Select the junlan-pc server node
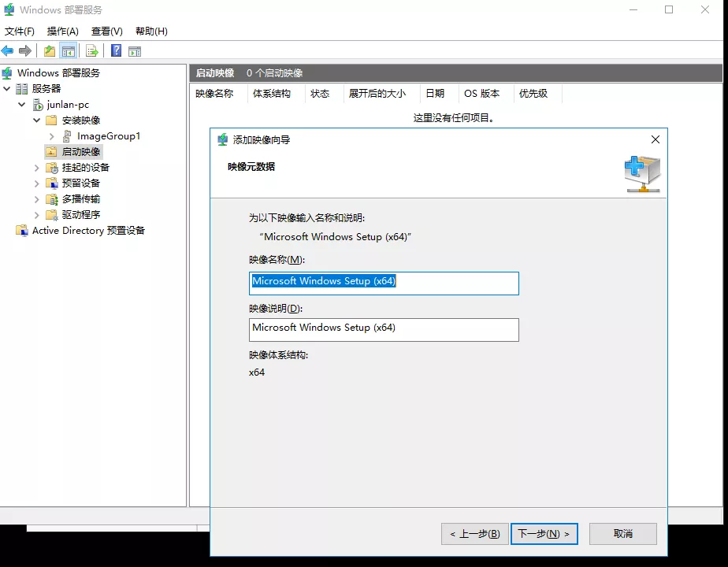This screenshot has height=567, width=728. [x=68, y=105]
